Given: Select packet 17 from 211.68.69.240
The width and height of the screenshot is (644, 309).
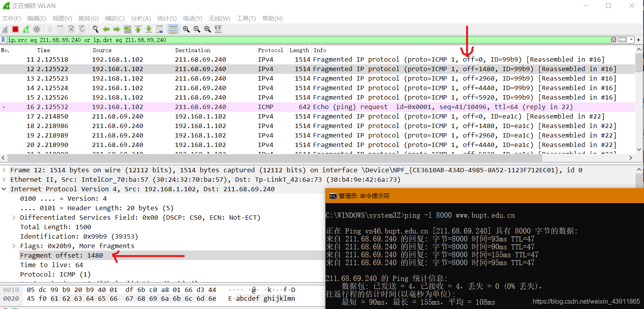Looking at the screenshot, I should [x=318, y=117].
